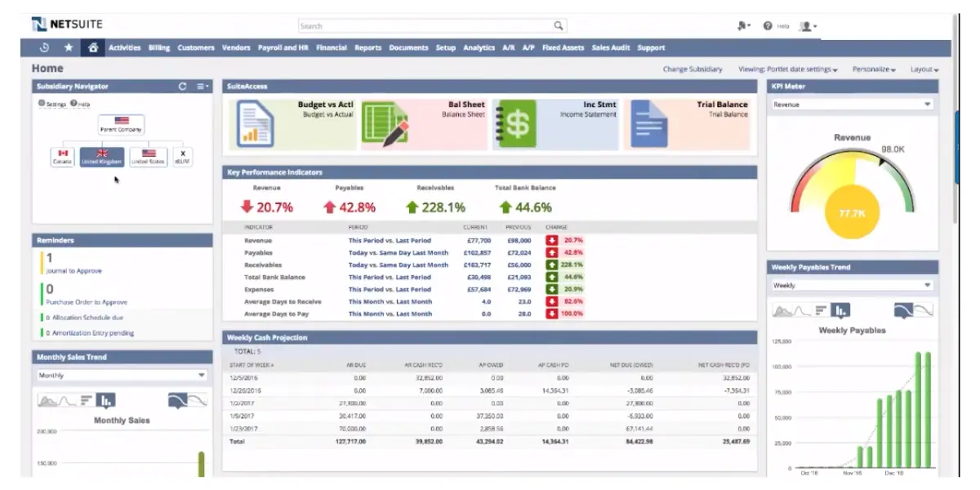Select the United States subsidiary node
Image resolution: width=980 pixels, height=490 pixels.
pos(148,157)
